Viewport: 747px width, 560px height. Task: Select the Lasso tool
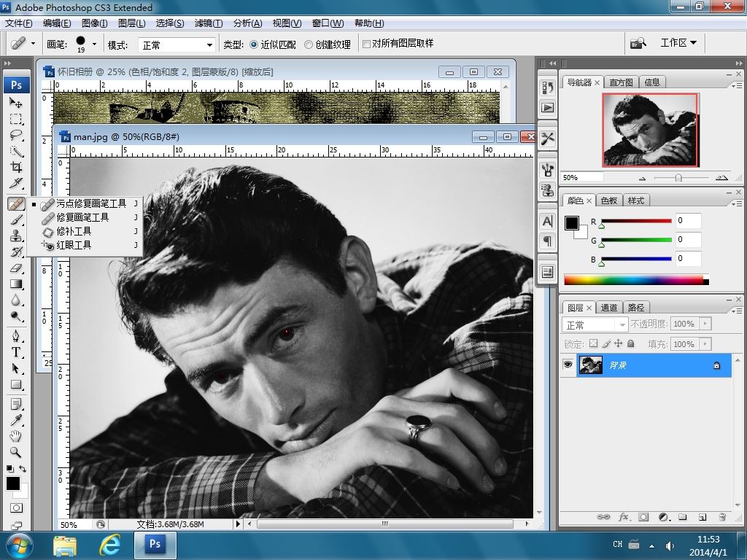click(16, 136)
